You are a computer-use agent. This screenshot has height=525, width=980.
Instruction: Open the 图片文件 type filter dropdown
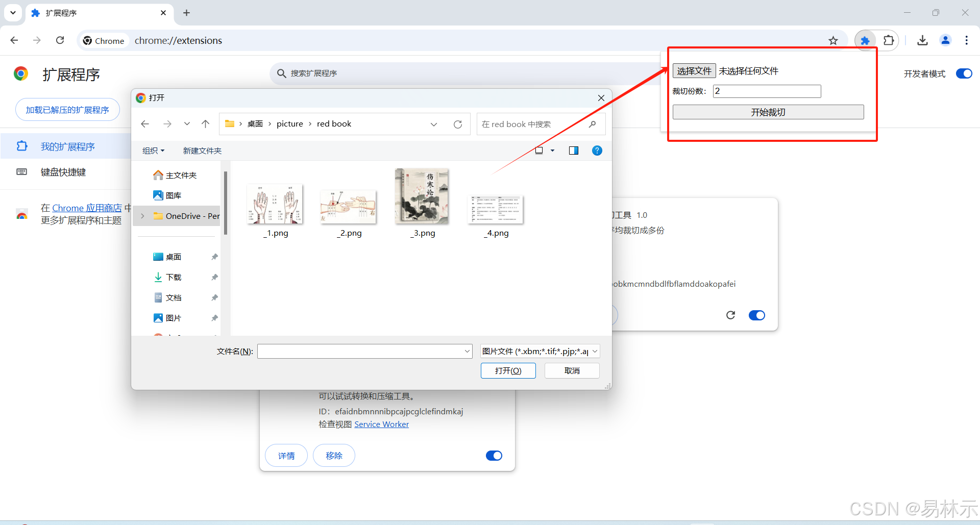point(540,351)
